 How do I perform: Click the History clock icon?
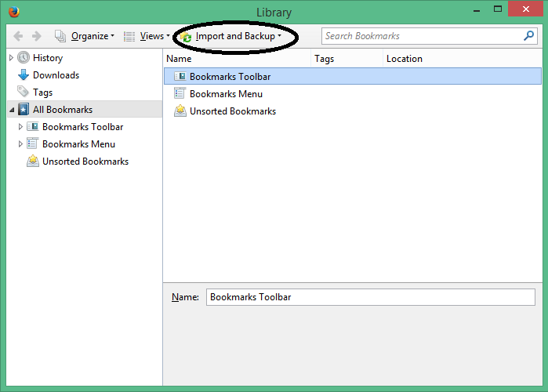tap(24, 58)
